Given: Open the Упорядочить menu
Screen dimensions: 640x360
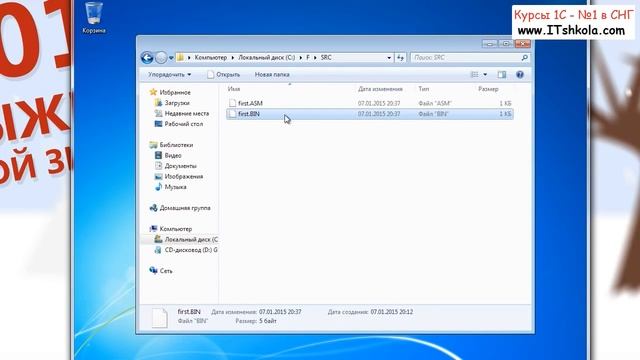Looking at the screenshot, I should (x=169, y=75).
